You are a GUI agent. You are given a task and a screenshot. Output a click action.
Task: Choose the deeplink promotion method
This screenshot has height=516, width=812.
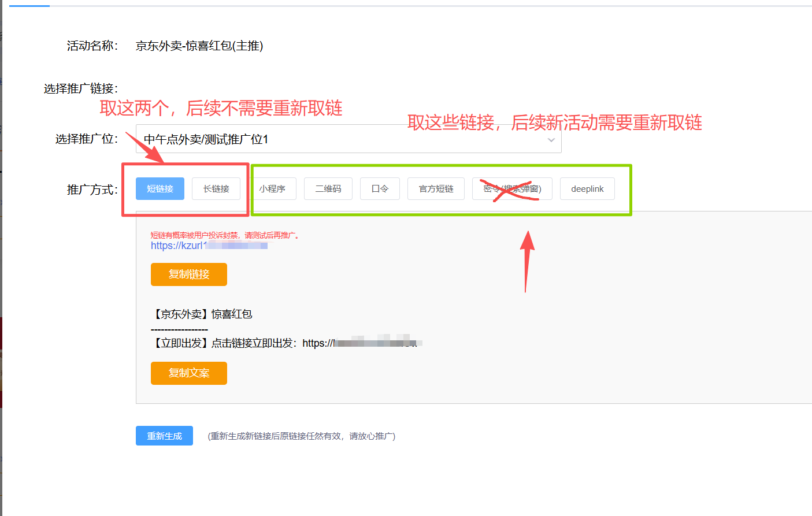pyautogui.click(x=587, y=189)
